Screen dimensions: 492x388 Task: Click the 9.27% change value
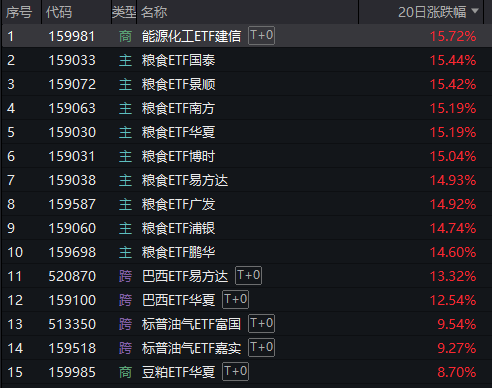457,348
